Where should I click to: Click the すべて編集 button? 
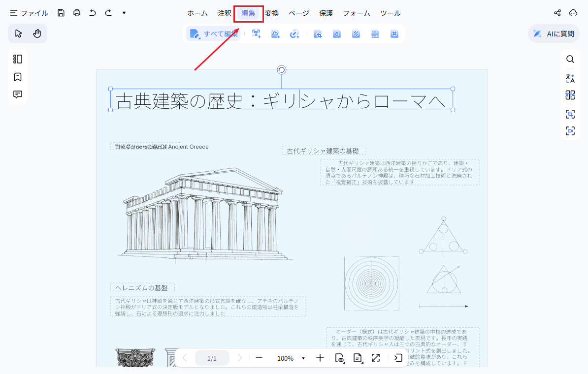click(x=214, y=34)
